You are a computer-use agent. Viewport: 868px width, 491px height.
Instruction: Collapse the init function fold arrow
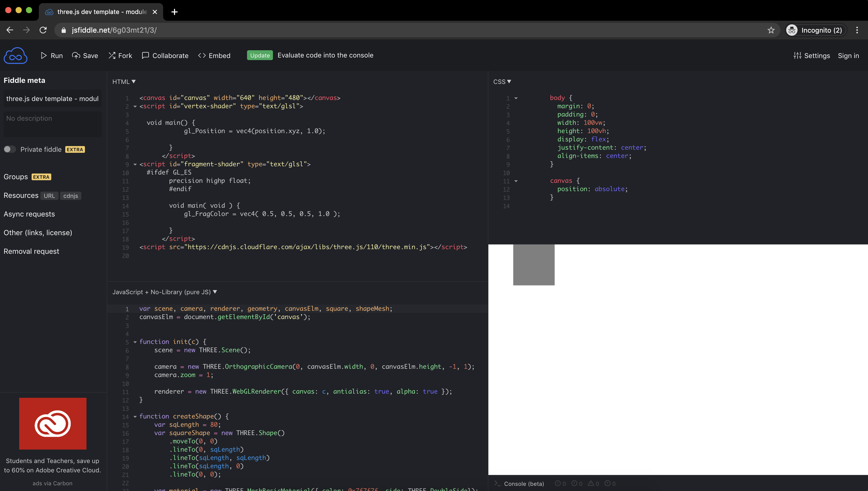point(135,342)
